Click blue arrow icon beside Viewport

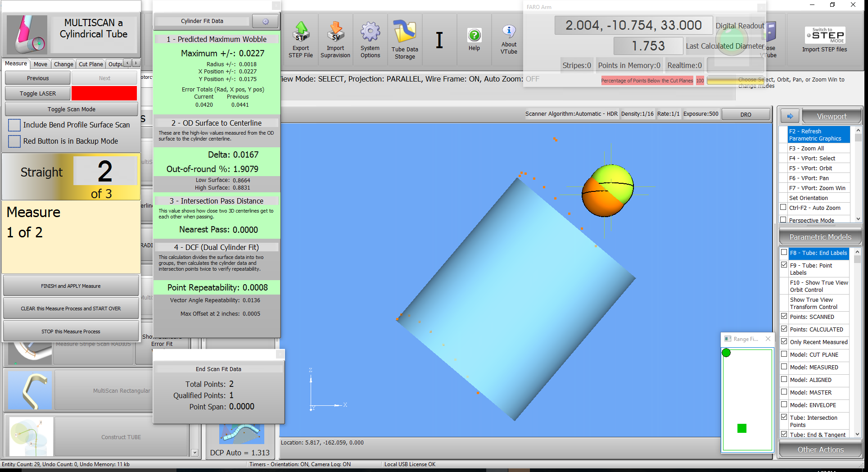790,116
